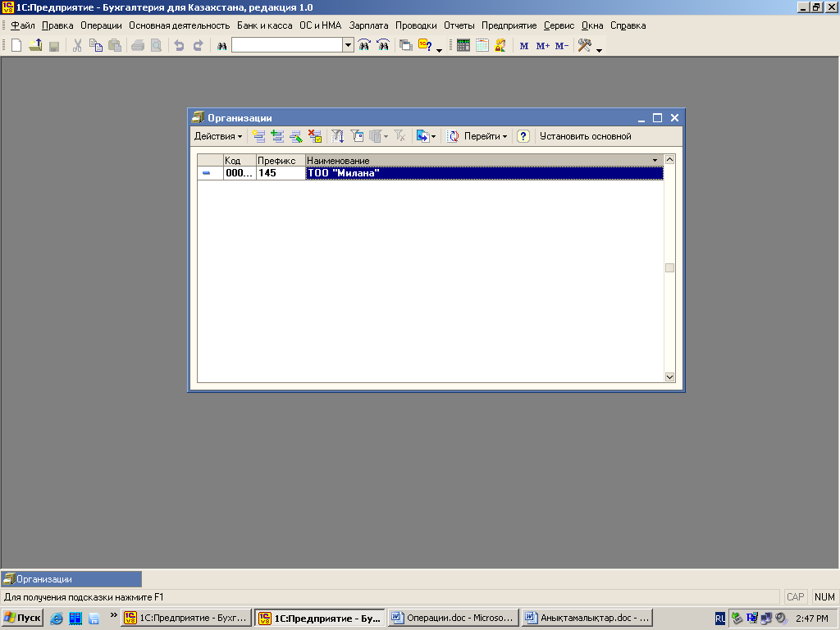Switch to Операции.doc Word taskbar button
840x630 pixels.
[x=453, y=619]
